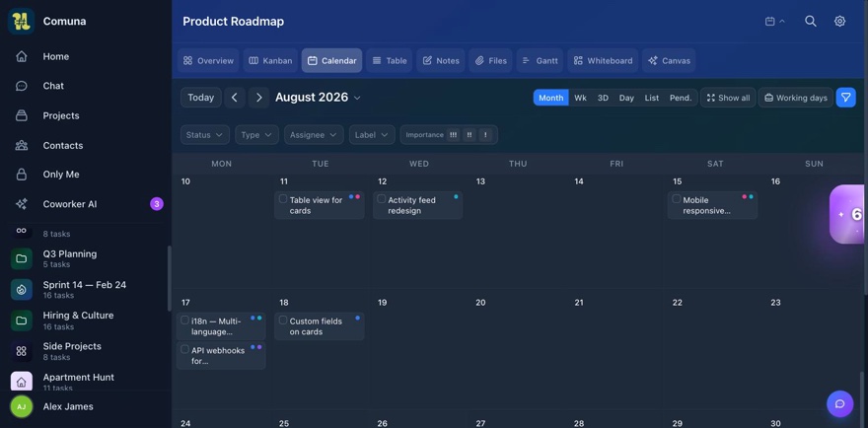Click the Comuna logo icon

[x=21, y=22]
